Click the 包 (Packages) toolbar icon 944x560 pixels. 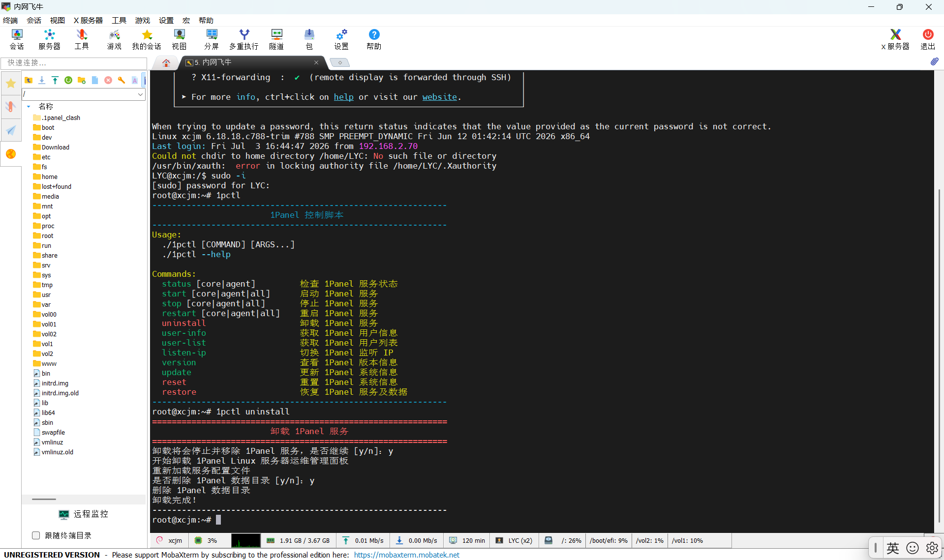coord(309,39)
